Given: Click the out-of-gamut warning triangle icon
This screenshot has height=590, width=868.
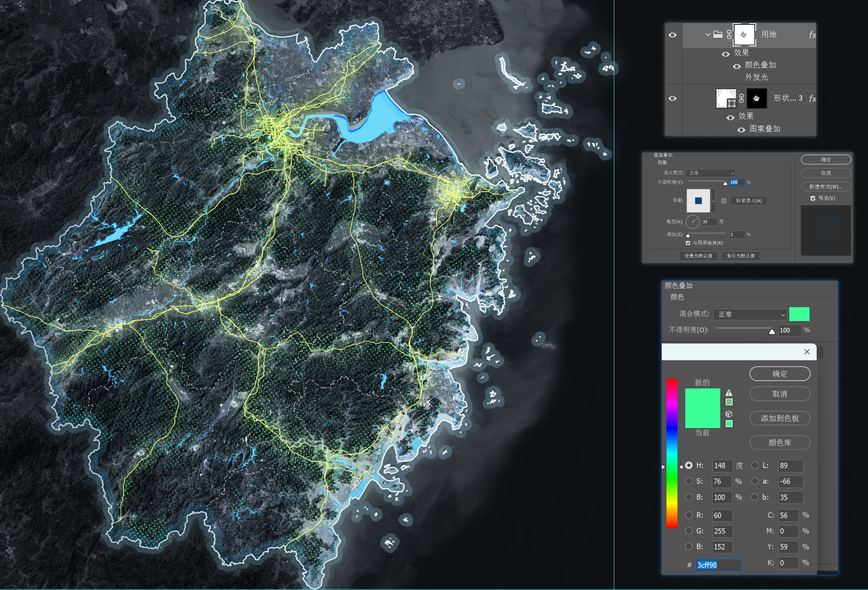Looking at the screenshot, I should (x=729, y=392).
